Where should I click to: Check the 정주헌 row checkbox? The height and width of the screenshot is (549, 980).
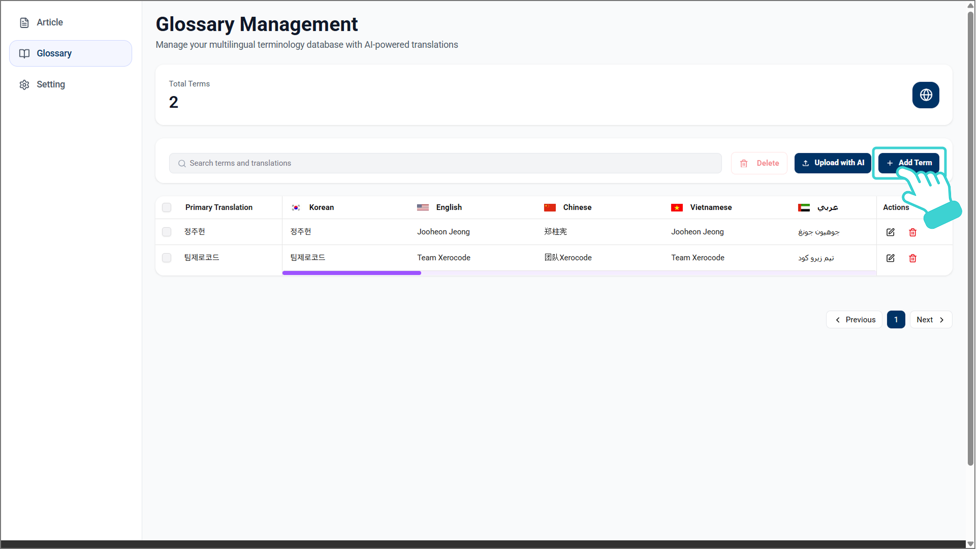(167, 232)
